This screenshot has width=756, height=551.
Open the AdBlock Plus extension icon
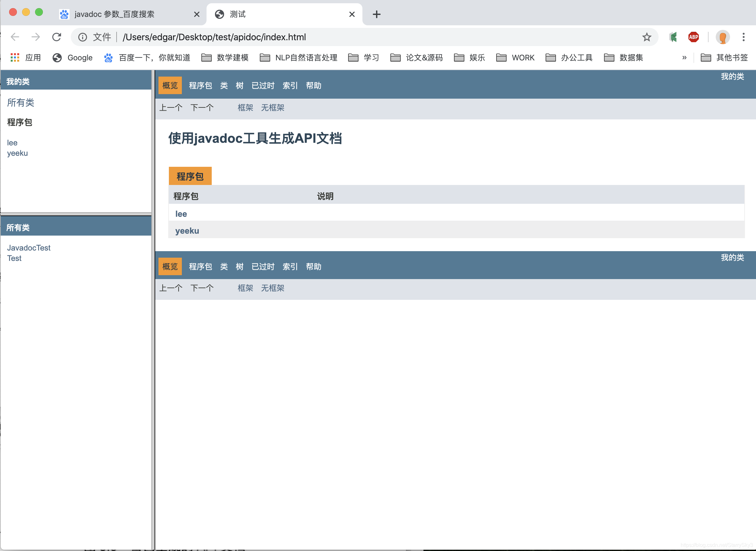(x=693, y=37)
